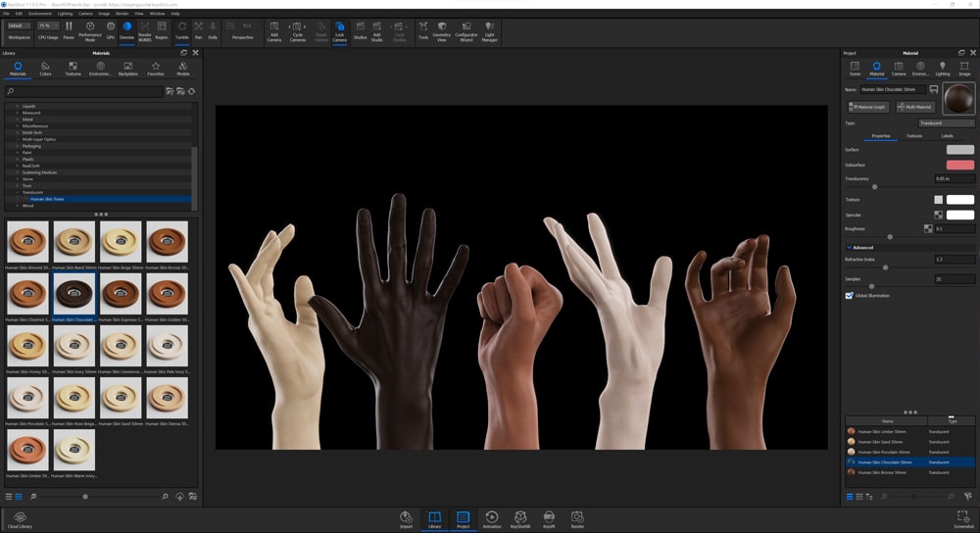The image size is (980, 533).
Task: Toggle the Lock Camera button
Action: [339, 30]
